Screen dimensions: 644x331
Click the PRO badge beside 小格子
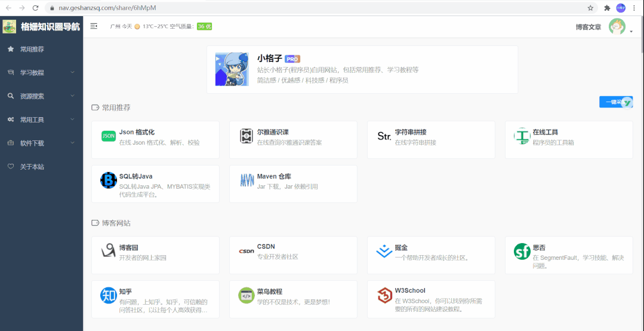[x=292, y=59]
